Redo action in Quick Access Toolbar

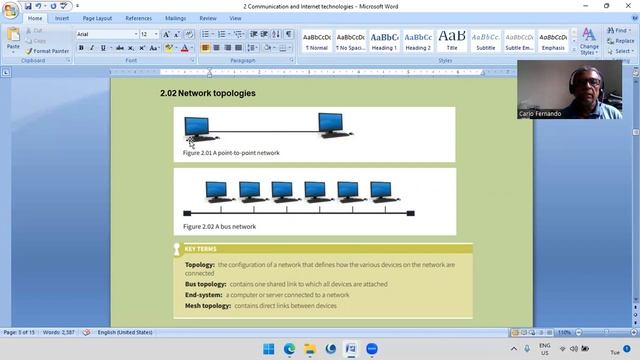pyautogui.click(x=53, y=6)
